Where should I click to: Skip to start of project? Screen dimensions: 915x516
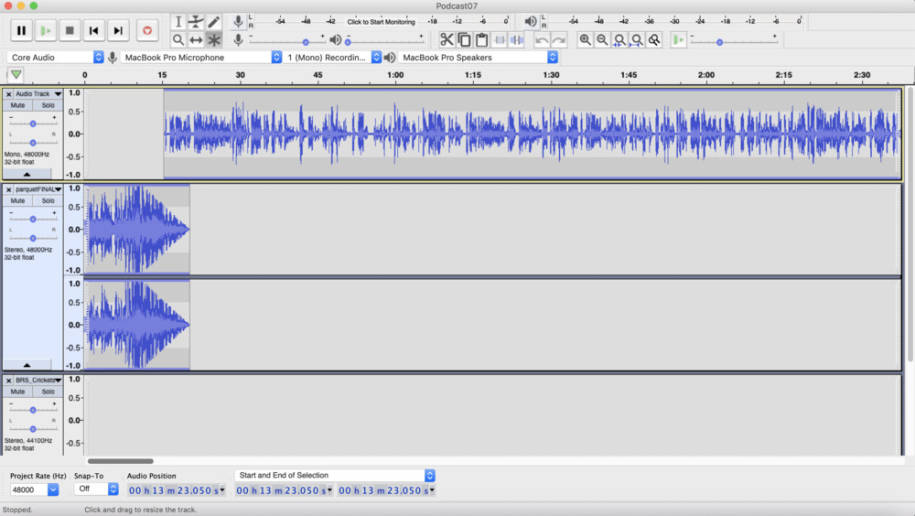click(x=93, y=30)
